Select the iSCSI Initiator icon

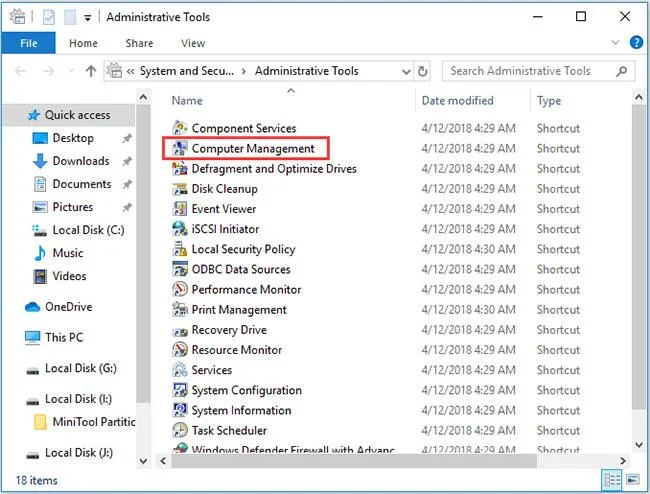pyautogui.click(x=179, y=229)
